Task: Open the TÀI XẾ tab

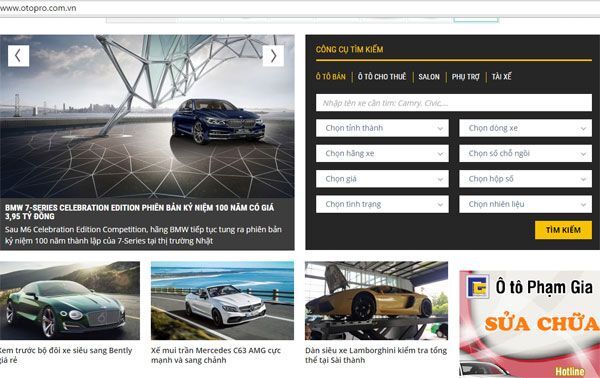Action: 501,77
